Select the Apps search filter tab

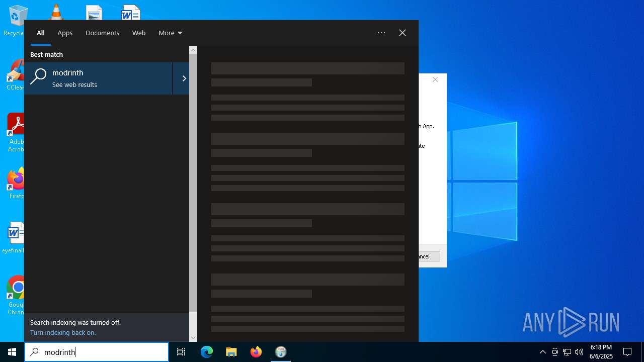(65, 33)
